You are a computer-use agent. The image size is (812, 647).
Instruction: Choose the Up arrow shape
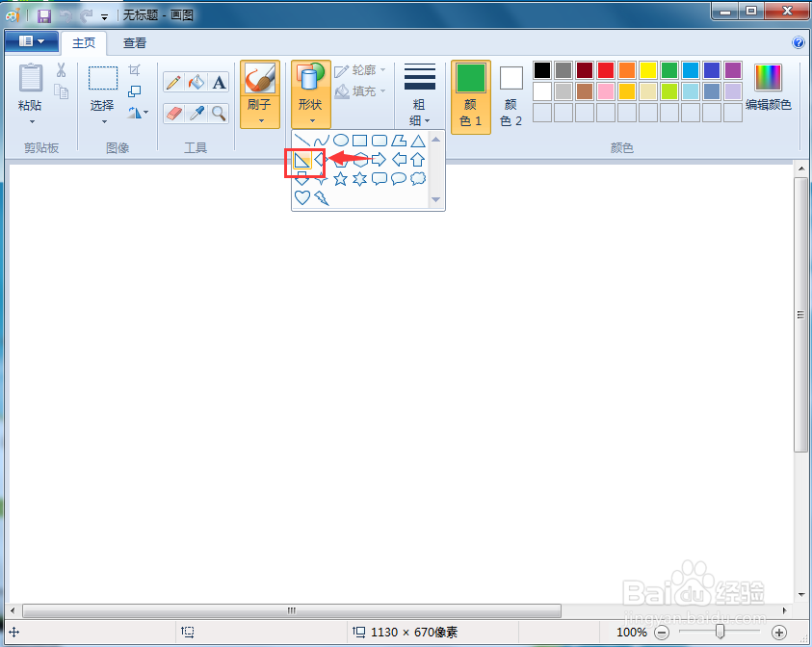[x=417, y=160]
